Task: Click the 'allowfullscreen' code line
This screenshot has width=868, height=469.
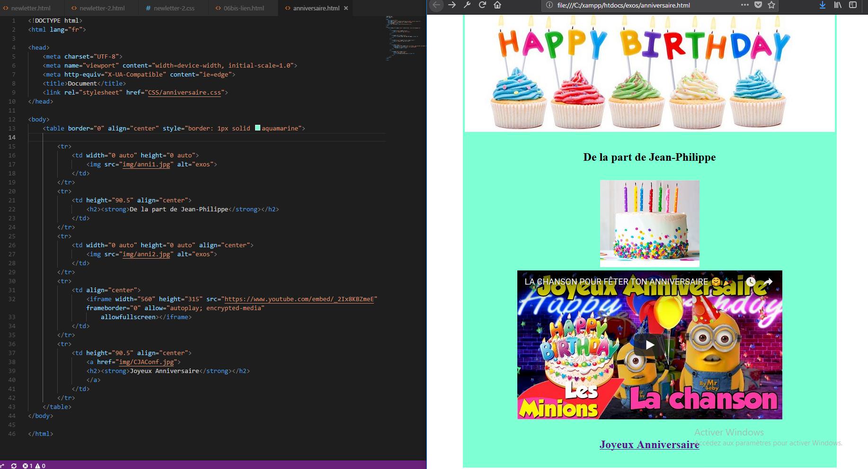Action: (146, 317)
